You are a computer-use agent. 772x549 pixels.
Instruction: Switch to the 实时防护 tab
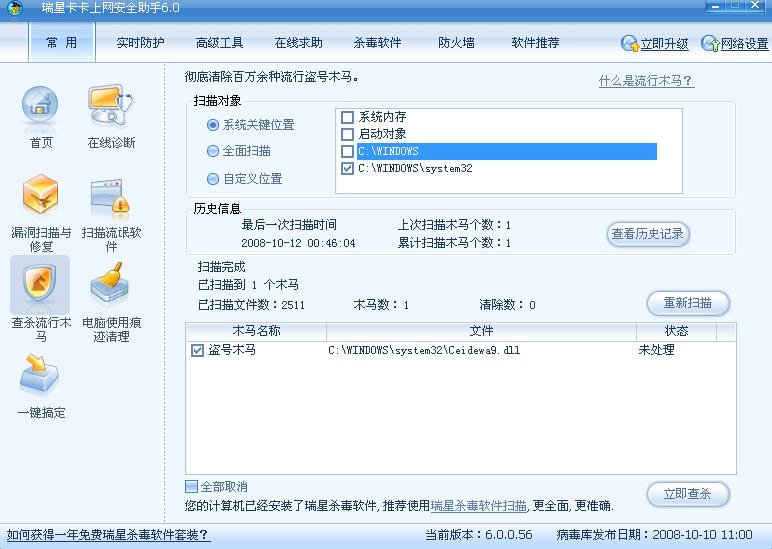(x=140, y=43)
